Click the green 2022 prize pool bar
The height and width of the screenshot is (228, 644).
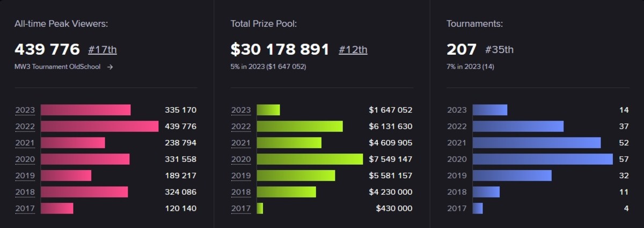click(299, 127)
